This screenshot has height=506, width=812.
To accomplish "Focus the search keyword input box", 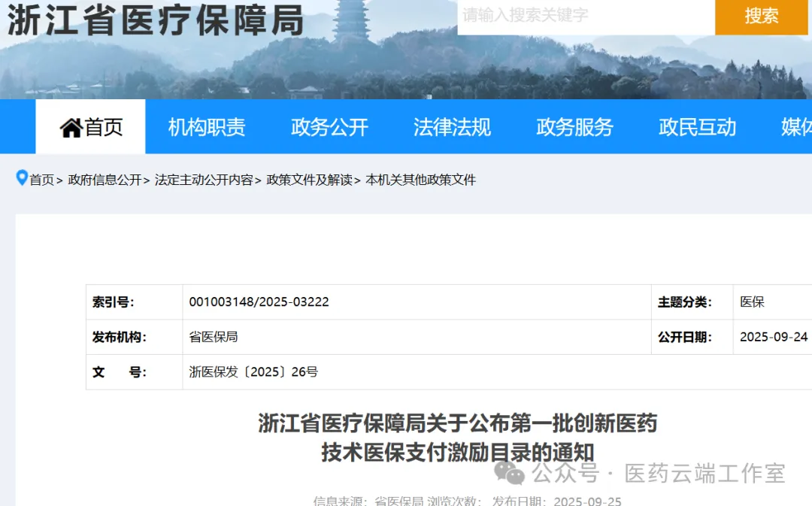I will (x=586, y=16).
